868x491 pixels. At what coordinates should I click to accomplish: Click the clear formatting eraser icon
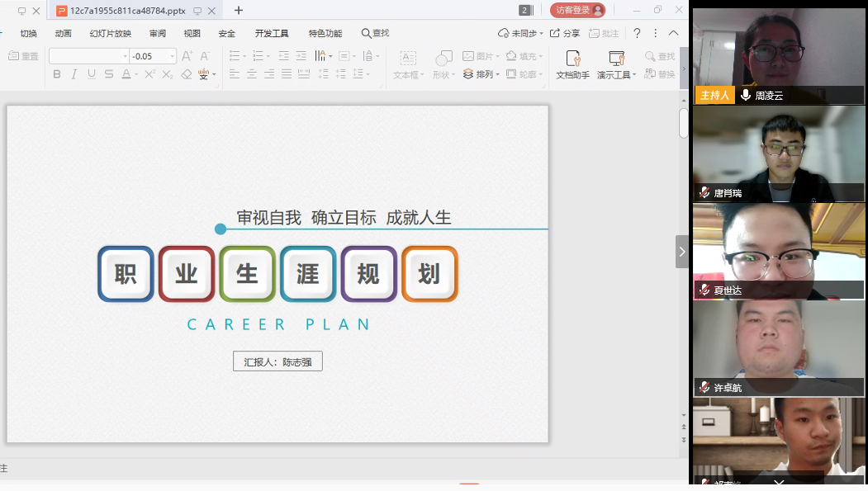coord(186,74)
